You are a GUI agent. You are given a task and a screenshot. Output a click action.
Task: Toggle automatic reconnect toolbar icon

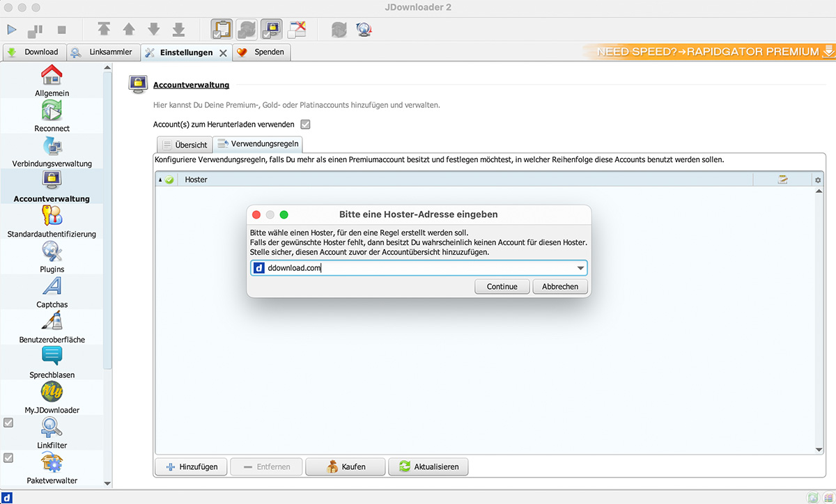pyautogui.click(x=247, y=29)
